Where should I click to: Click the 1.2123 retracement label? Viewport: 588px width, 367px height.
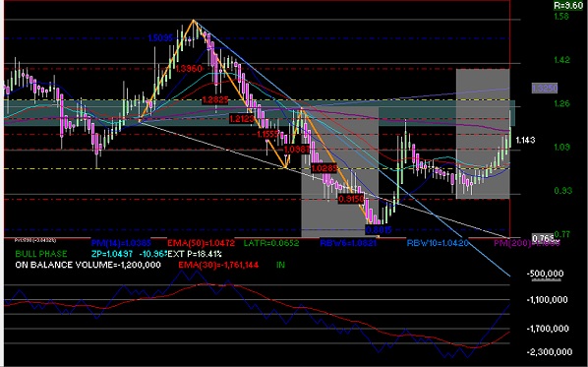pos(242,119)
